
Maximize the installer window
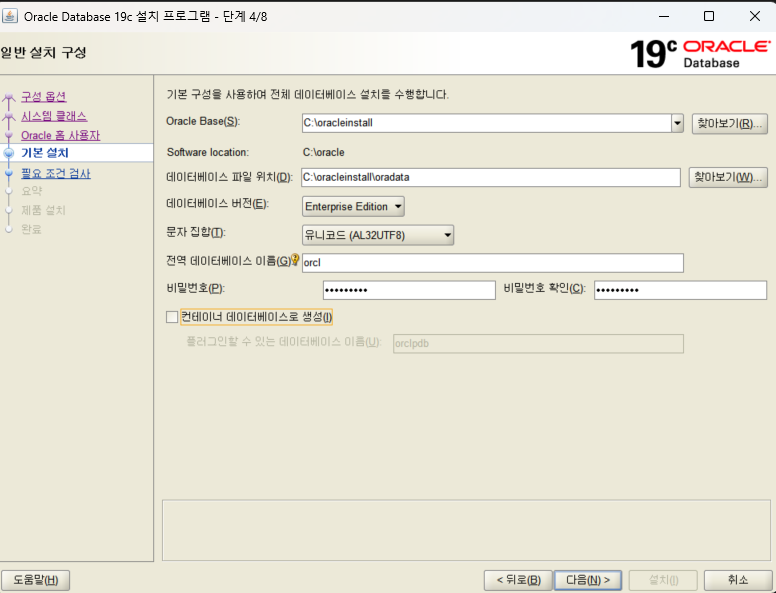pos(709,16)
